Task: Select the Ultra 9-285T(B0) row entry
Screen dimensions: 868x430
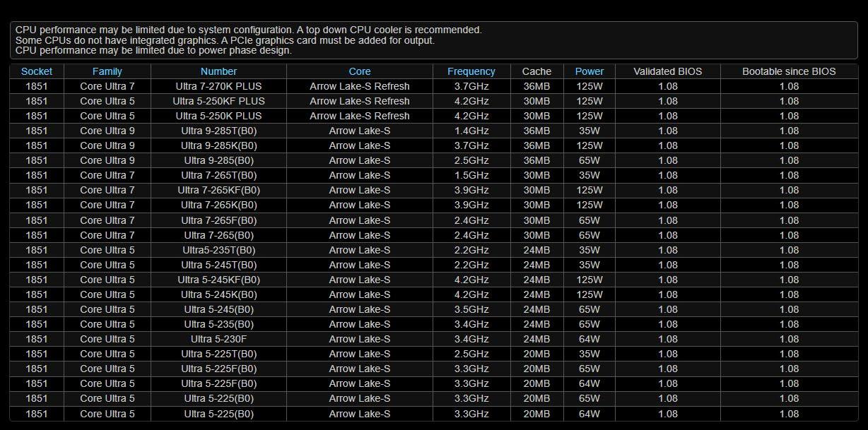Action: point(218,131)
